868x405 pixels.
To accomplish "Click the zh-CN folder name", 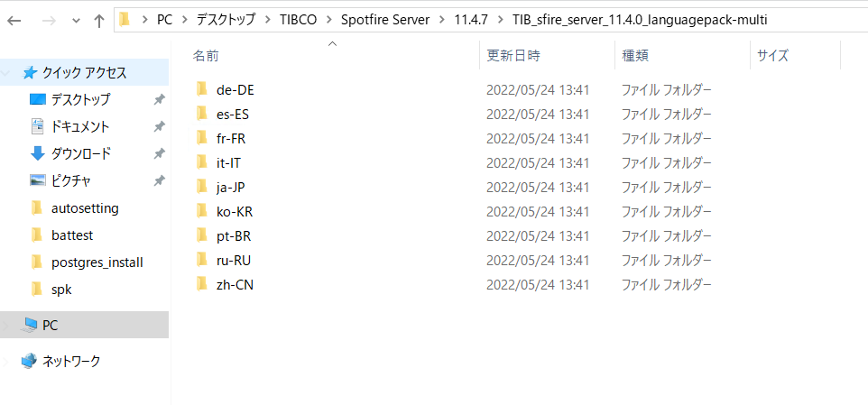I will point(235,285).
